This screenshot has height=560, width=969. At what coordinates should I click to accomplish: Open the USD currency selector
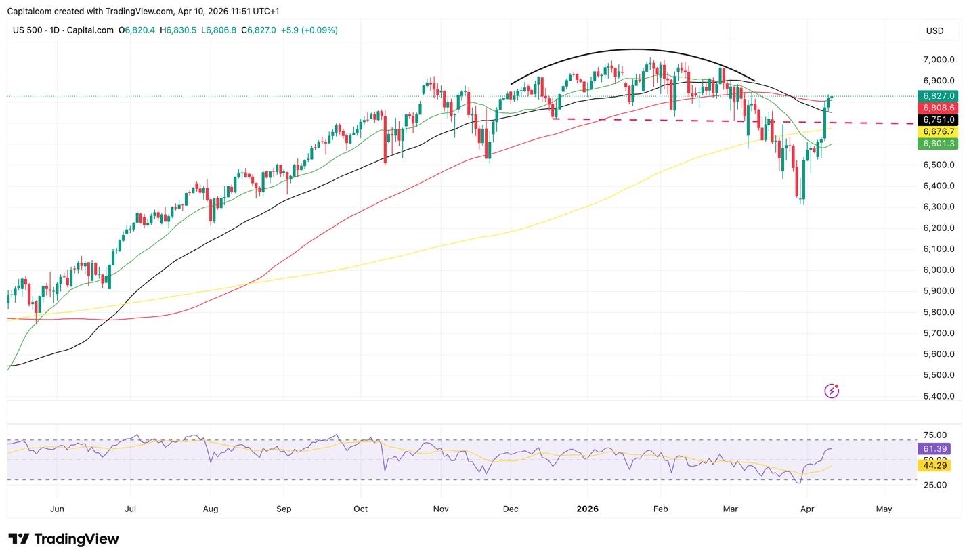935,30
